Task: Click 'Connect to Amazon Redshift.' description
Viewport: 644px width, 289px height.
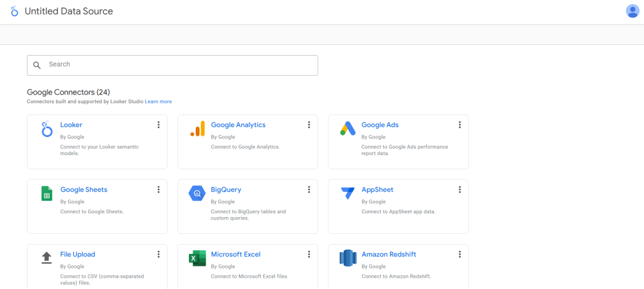Action: (x=396, y=276)
